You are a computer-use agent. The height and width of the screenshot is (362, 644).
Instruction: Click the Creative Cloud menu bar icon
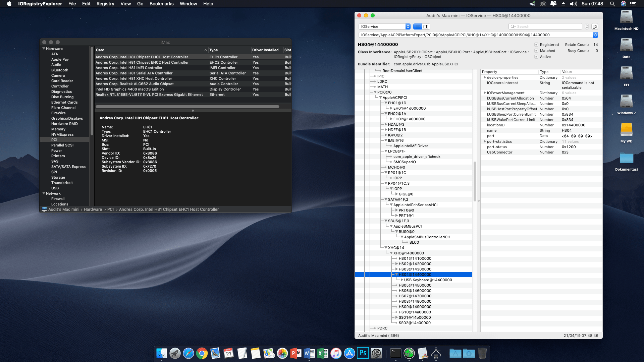(x=543, y=4)
